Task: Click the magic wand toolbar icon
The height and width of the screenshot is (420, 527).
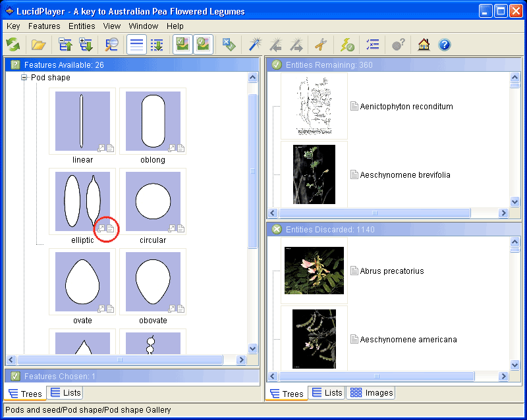Action: (255, 45)
